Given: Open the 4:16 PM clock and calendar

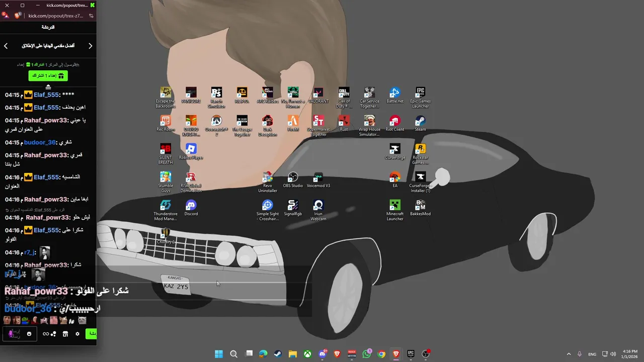Looking at the screenshot, I should pos(630,354).
